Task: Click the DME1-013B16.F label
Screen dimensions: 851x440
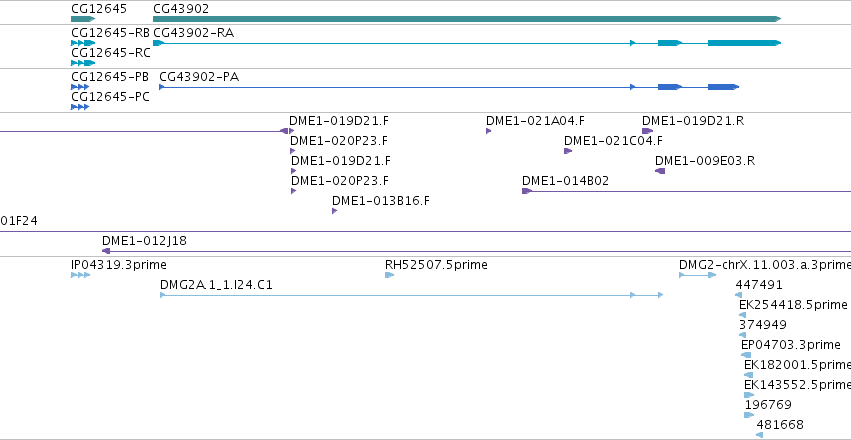Action: point(381,201)
